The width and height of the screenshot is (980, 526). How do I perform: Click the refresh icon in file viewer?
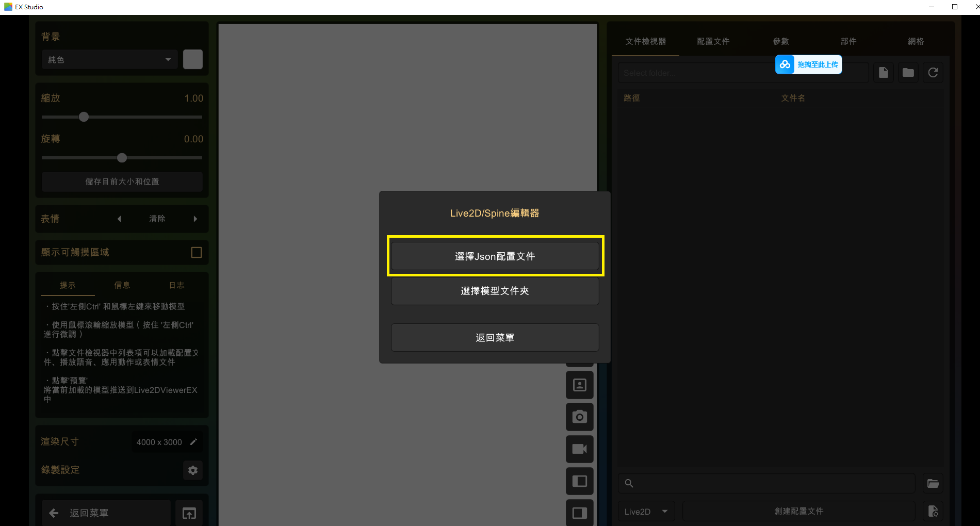pos(933,73)
